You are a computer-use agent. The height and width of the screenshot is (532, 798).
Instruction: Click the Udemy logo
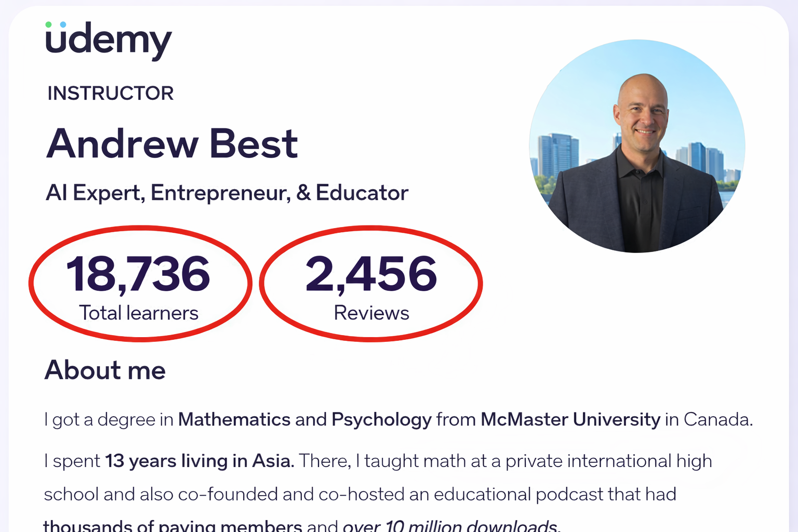coord(109,41)
